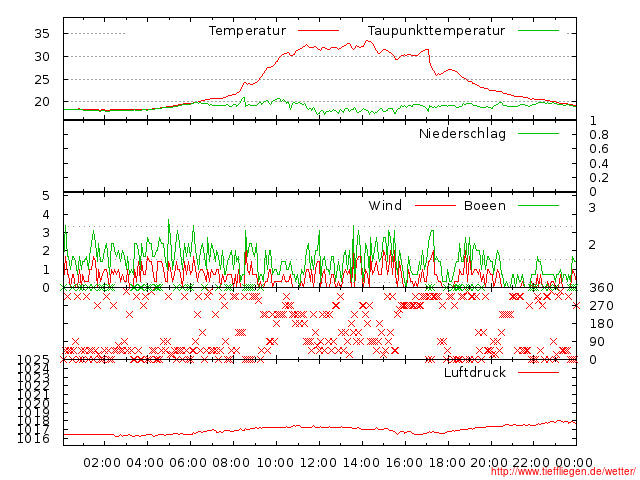The image size is (640, 480).
Task: Click the 00:00 time axis label
Action: point(574,462)
